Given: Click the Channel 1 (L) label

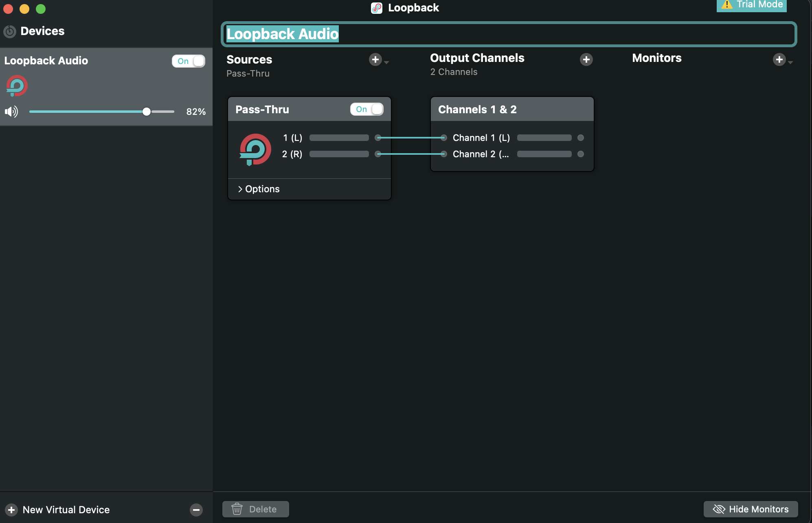Looking at the screenshot, I should [x=481, y=138].
